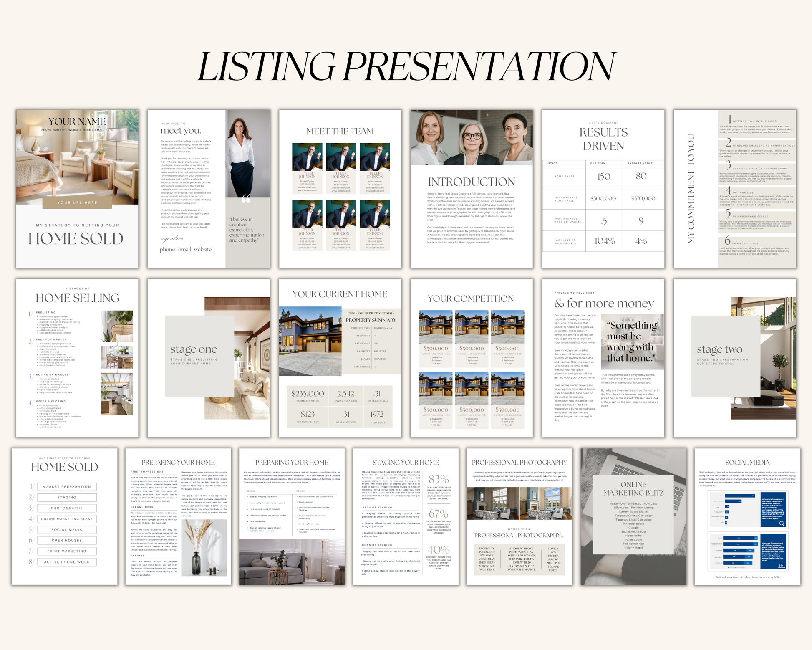Open the 'stage two' preparation divider page

pos(734,358)
